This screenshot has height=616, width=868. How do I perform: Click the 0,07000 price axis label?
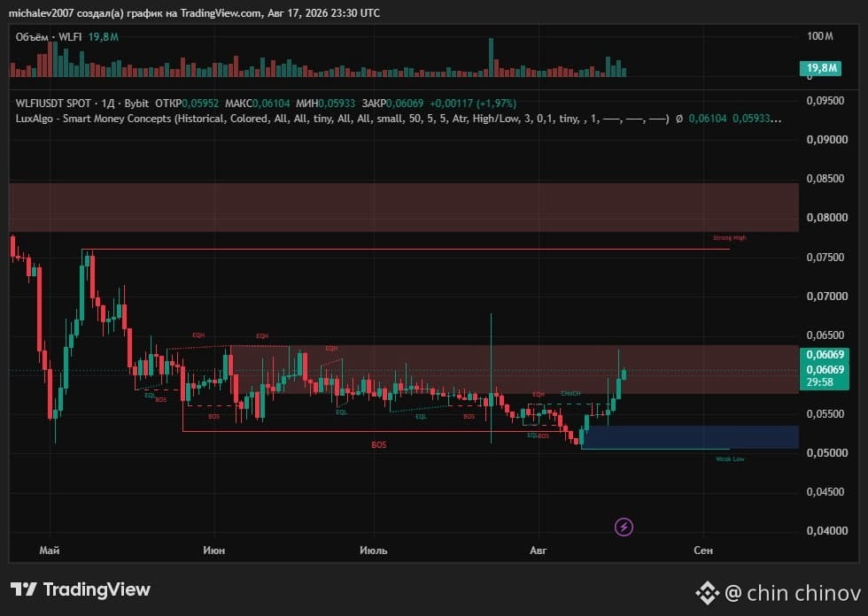click(826, 296)
